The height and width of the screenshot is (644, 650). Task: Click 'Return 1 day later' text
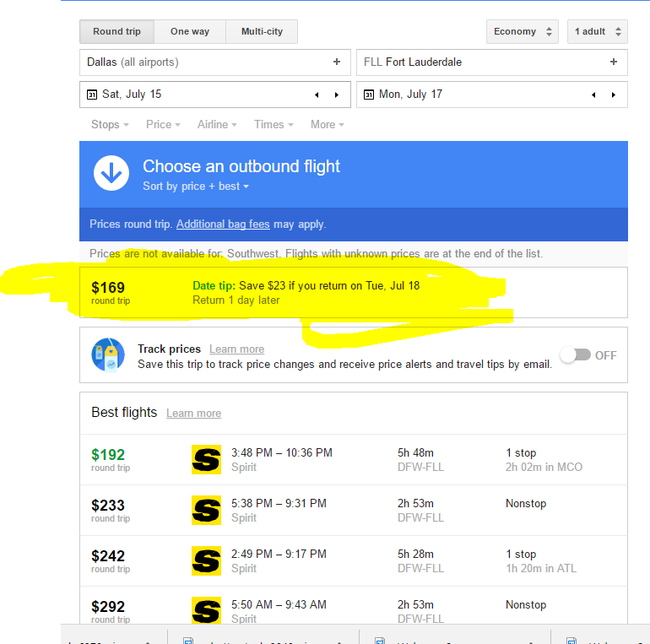pos(236,300)
